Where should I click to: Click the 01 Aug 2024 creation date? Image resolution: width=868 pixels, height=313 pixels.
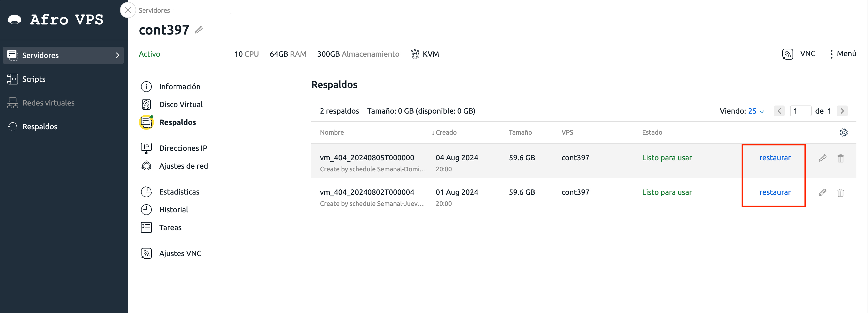(457, 192)
